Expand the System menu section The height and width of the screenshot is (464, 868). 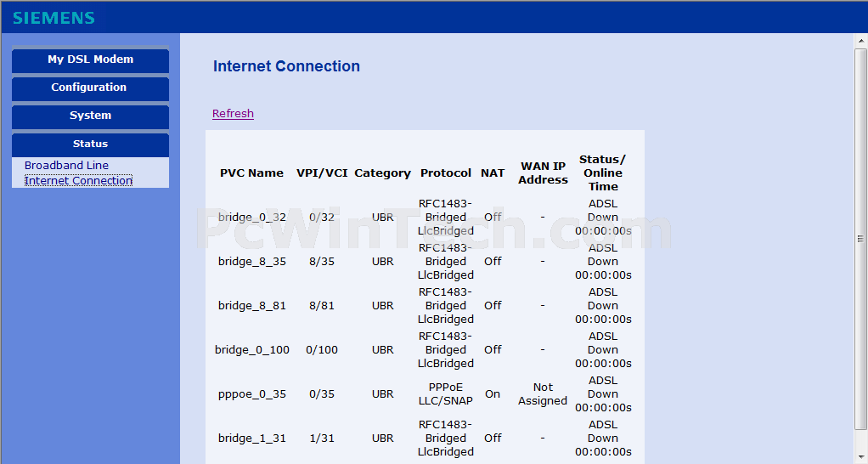coord(90,116)
